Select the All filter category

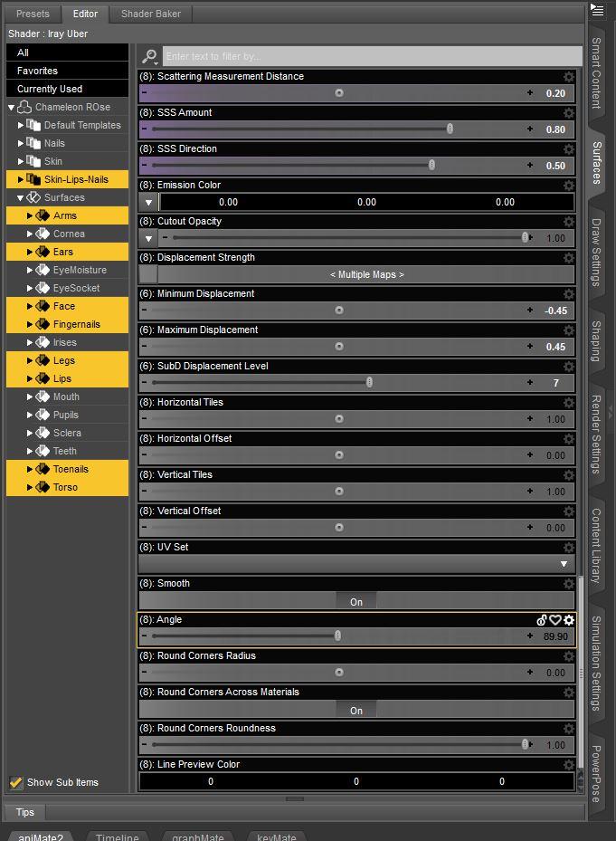tap(68, 53)
